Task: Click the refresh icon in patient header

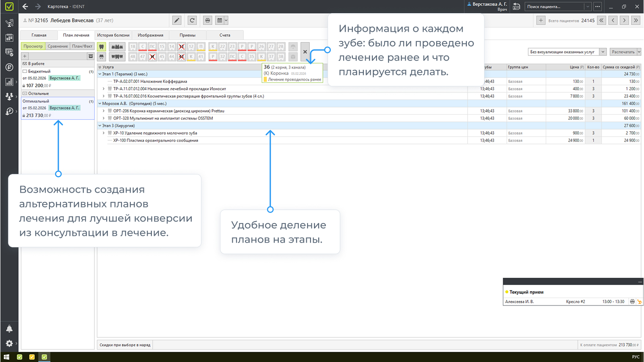Action: click(x=192, y=20)
